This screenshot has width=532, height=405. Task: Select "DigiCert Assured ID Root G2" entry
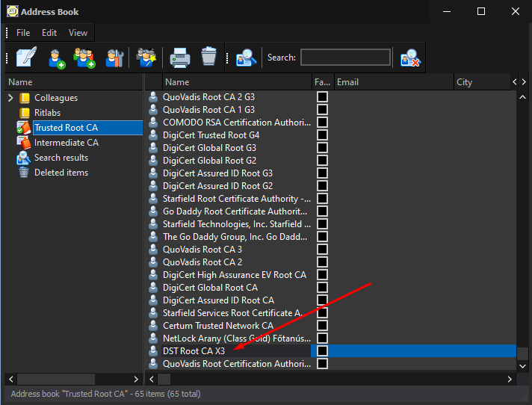click(217, 186)
